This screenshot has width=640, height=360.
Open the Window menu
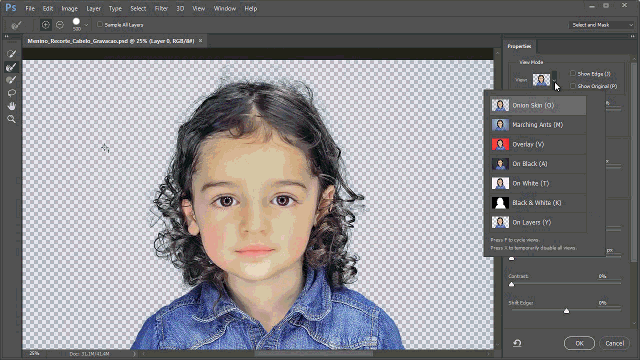pos(225,8)
